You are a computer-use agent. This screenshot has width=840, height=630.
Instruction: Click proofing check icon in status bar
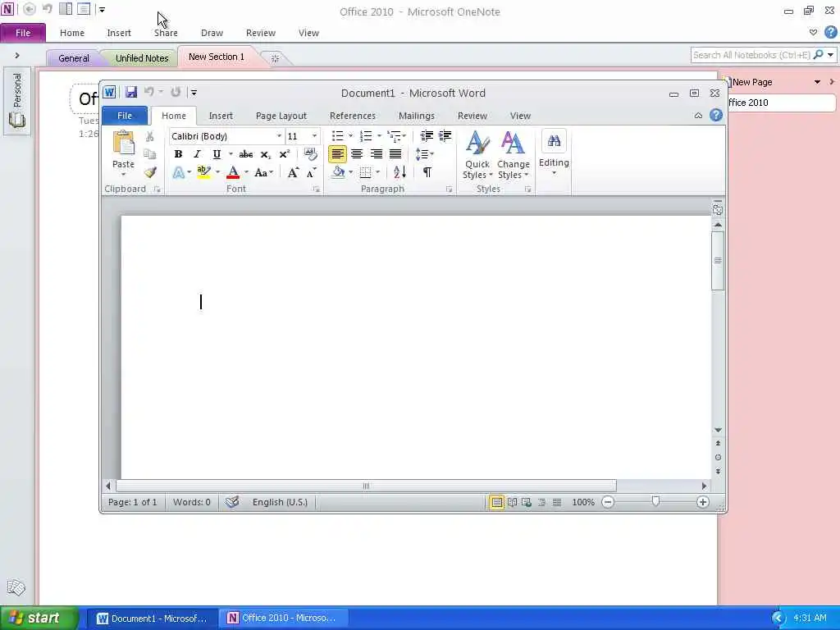coord(232,502)
